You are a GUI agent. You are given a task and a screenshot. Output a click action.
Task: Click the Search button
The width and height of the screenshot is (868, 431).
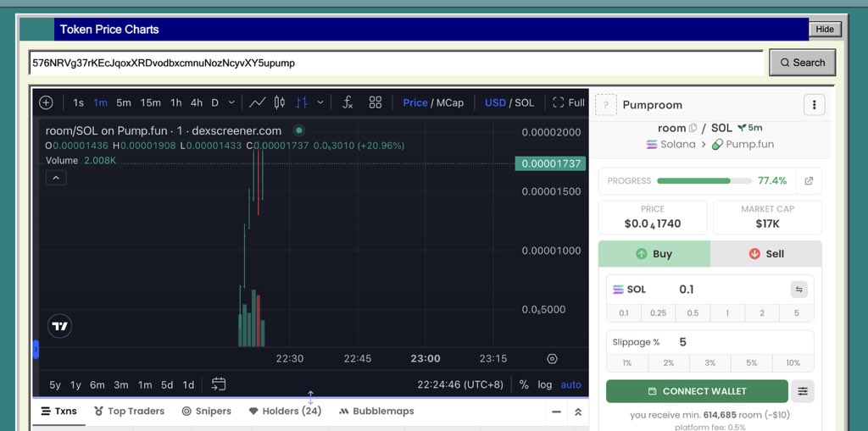click(x=802, y=63)
